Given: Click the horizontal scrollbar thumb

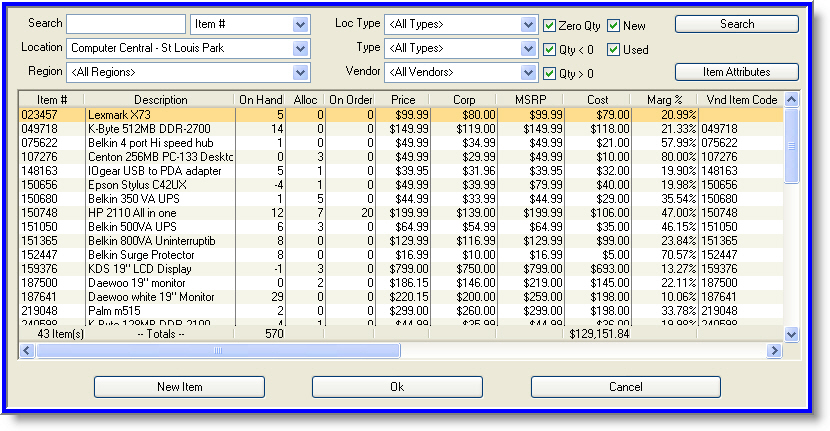Looking at the screenshot, I should point(218,351).
